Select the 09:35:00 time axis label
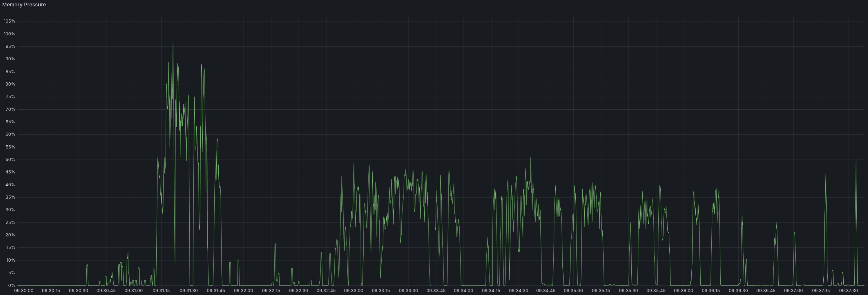Screen dimensions: 868x295 pos(574,291)
